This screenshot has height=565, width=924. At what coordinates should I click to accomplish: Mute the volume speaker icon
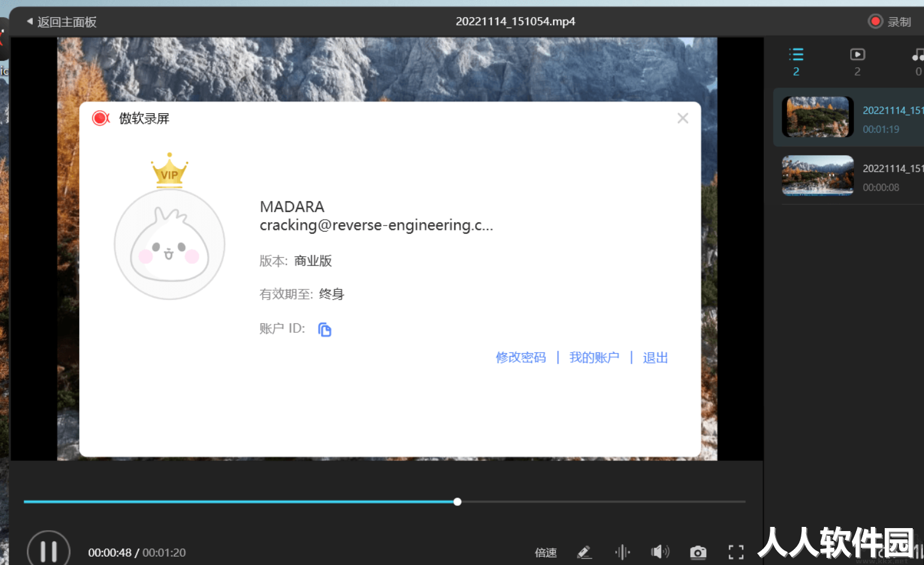(660, 552)
